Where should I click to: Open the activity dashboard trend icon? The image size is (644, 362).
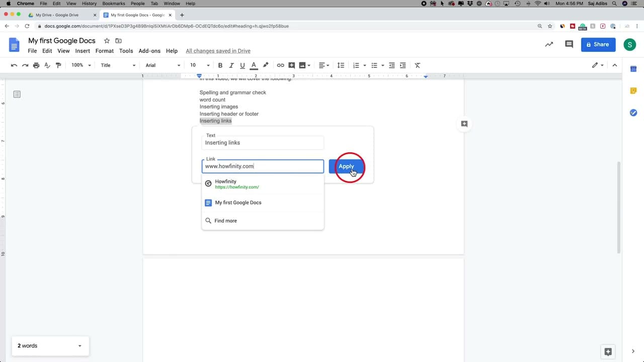(549, 44)
